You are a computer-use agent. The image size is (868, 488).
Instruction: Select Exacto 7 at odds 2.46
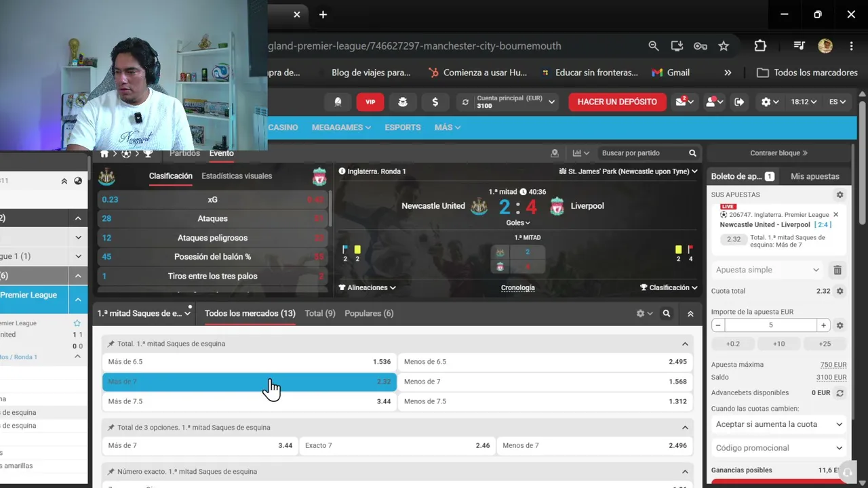(397, 445)
